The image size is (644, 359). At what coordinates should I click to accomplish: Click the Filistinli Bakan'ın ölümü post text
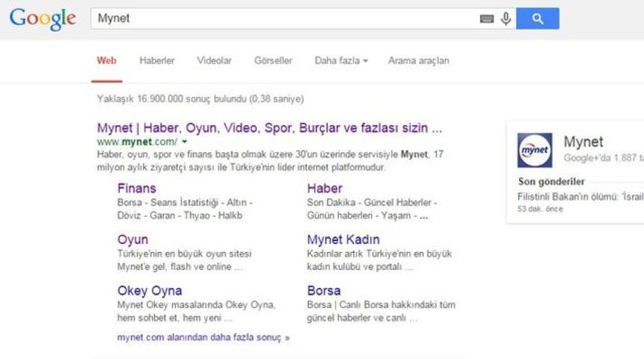[x=580, y=197]
